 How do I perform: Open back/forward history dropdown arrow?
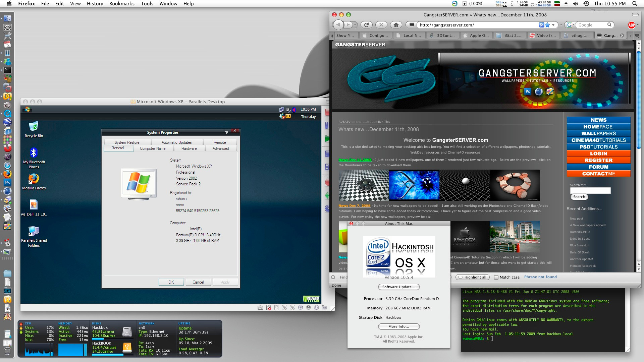click(x=355, y=25)
